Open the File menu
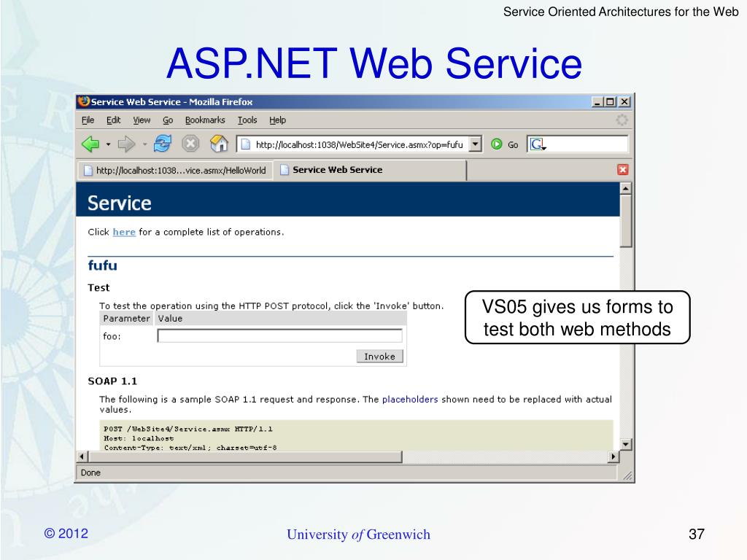This screenshot has width=747, height=560. coord(88,120)
